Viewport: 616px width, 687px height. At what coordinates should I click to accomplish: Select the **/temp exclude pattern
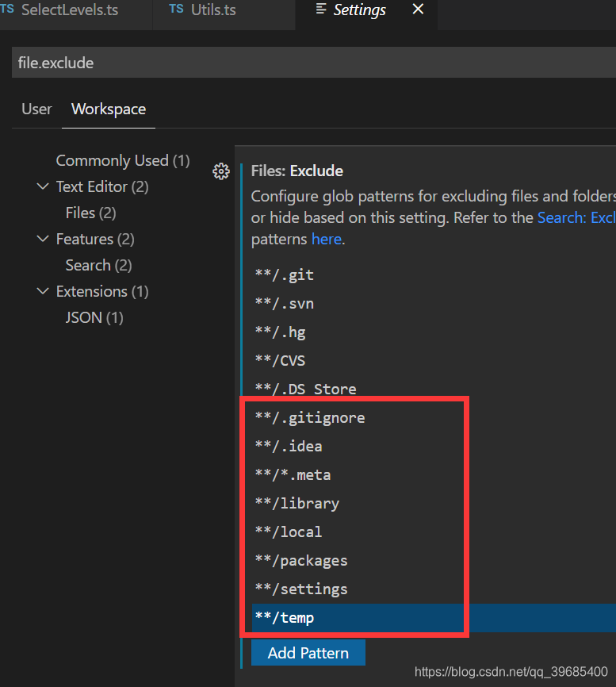(285, 618)
